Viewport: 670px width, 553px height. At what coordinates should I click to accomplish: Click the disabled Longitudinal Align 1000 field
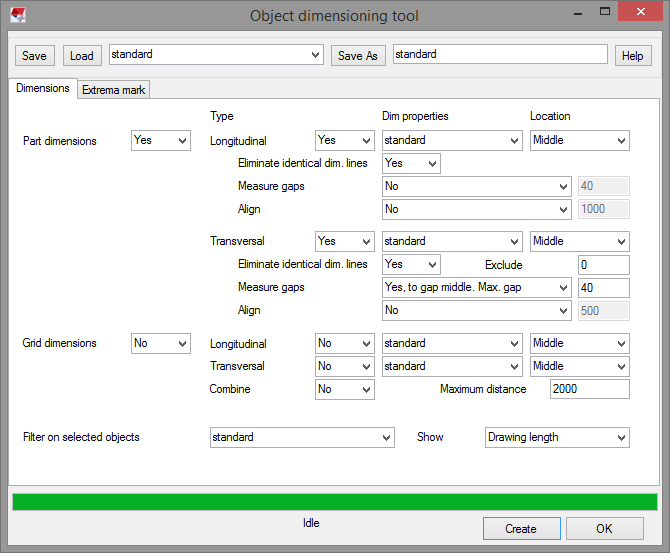[x=604, y=209]
